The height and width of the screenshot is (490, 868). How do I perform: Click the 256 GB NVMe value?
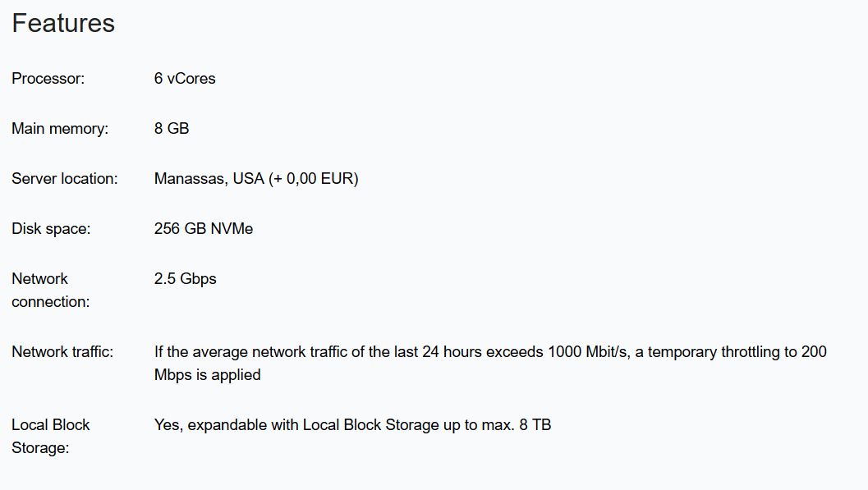coord(204,228)
